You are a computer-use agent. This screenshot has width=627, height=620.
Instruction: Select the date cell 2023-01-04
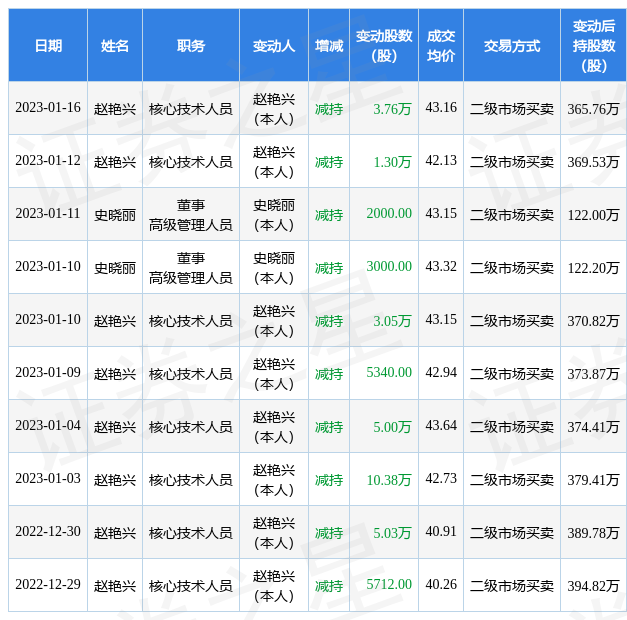point(48,426)
